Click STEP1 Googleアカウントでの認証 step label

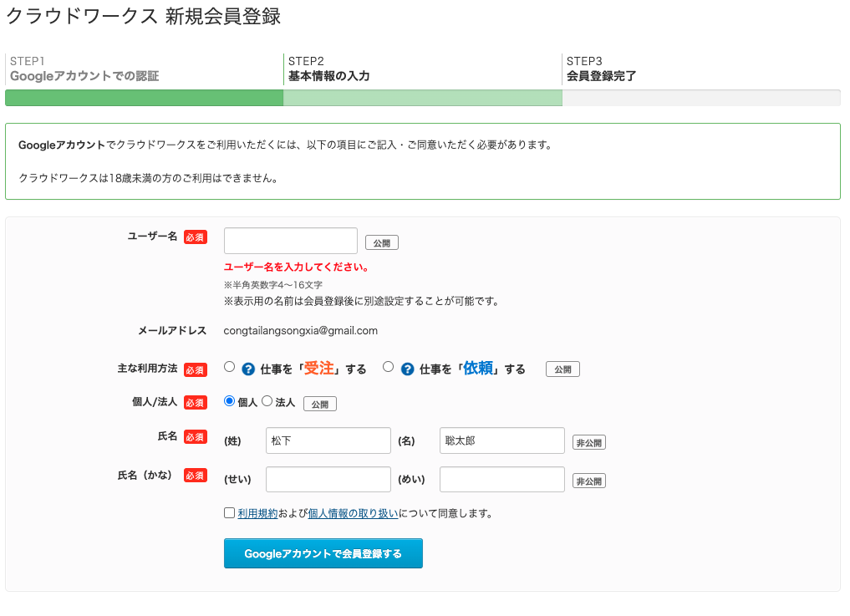84,69
